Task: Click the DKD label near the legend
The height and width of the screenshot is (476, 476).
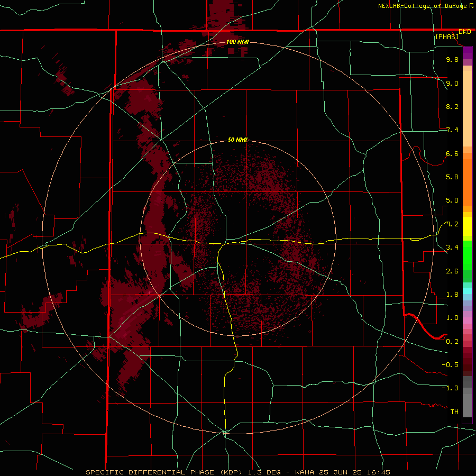Action: 465,32
